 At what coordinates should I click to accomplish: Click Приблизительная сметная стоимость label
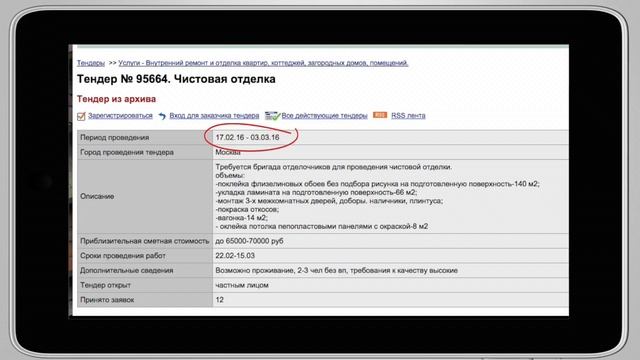144,241
